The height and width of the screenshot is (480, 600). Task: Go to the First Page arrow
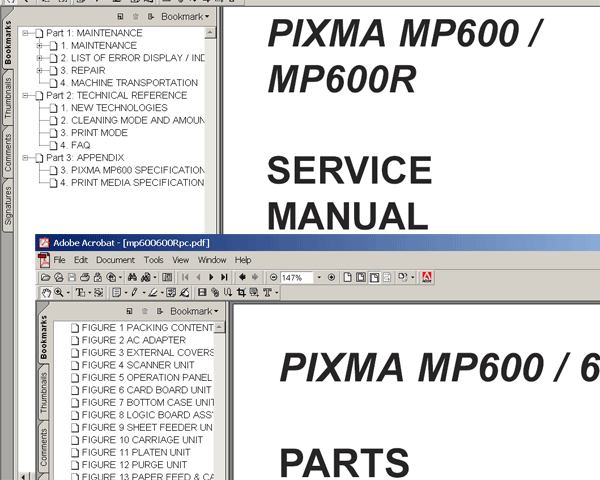click(x=185, y=277)
